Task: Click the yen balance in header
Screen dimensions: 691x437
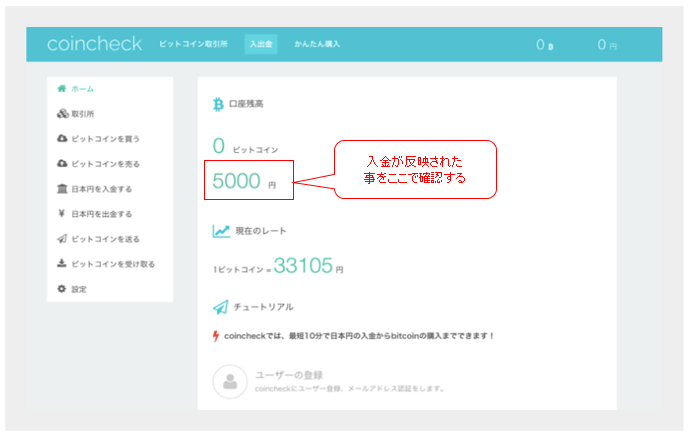Action: point(607,44)
